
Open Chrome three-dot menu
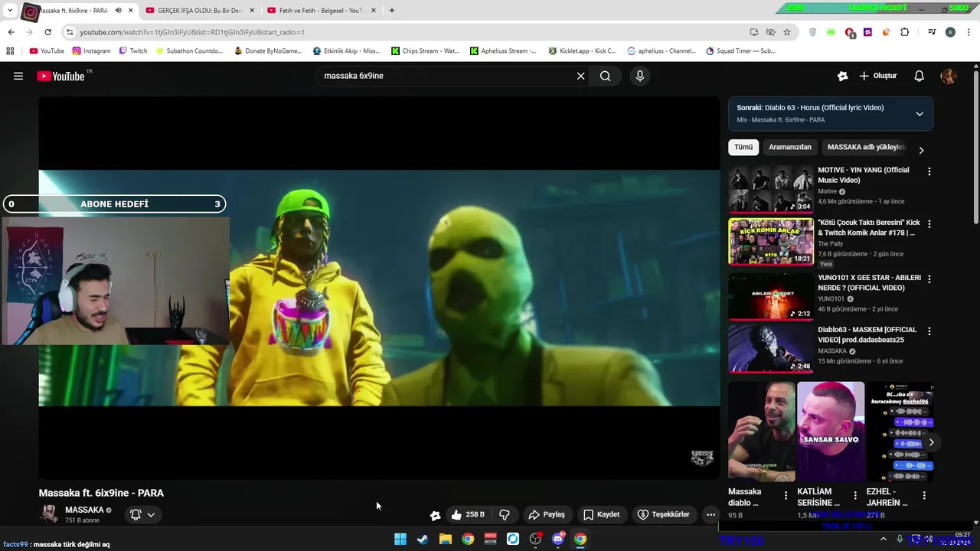[969, 32]
